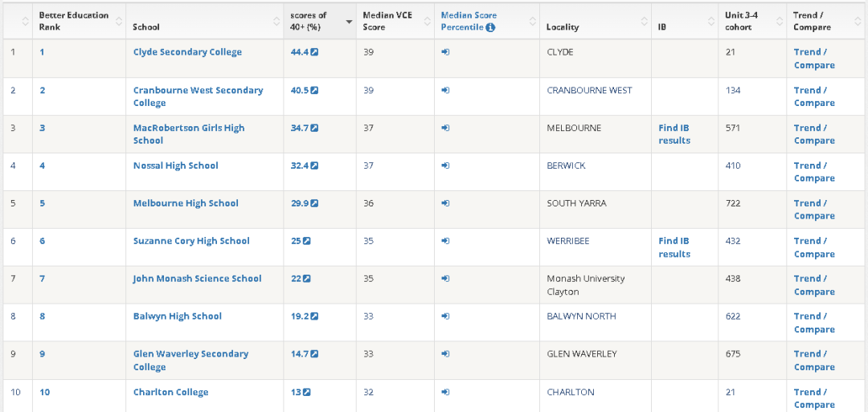Image resolution: width=868 pixels, height=412 pixels.
Task: Open John Monash Science School page
Action: 197,279
